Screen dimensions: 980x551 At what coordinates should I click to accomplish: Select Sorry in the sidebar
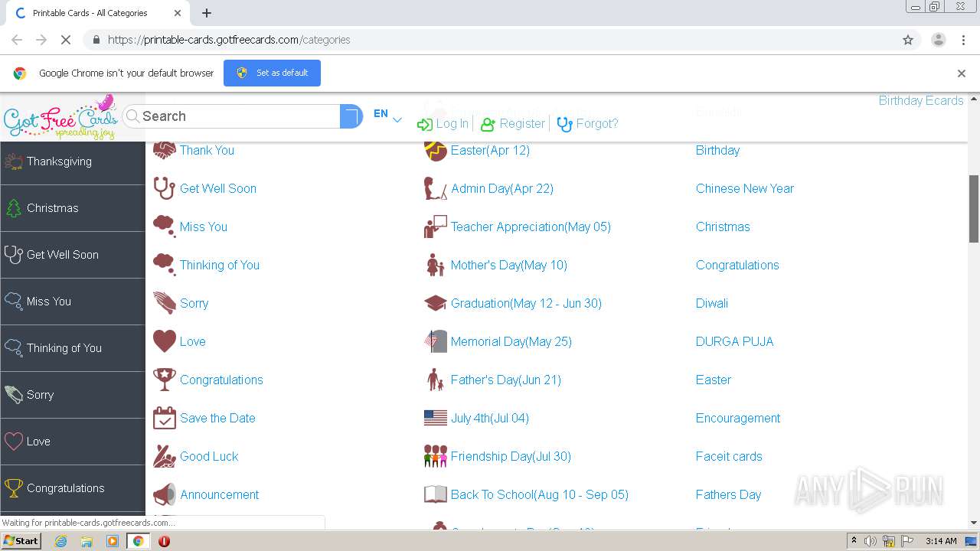click(73, 395)
